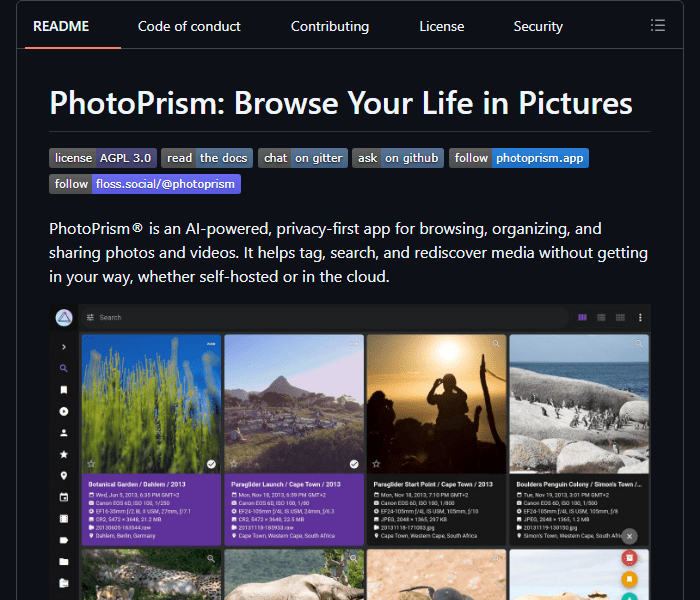Click the location 'Dahlem, Berlin, Germany'
The image size is (700, 600).
(125, 536)
